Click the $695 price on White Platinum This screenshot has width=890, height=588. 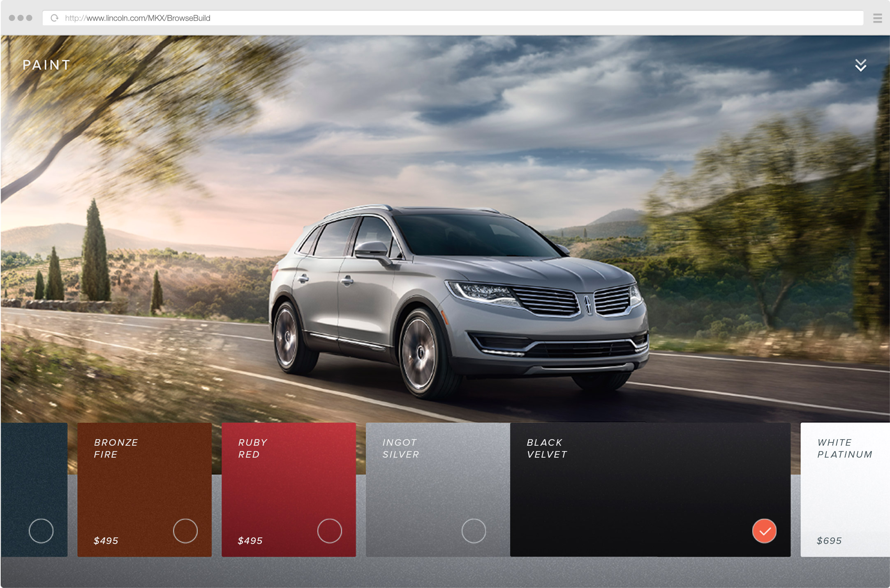click(x=830, y=541)
